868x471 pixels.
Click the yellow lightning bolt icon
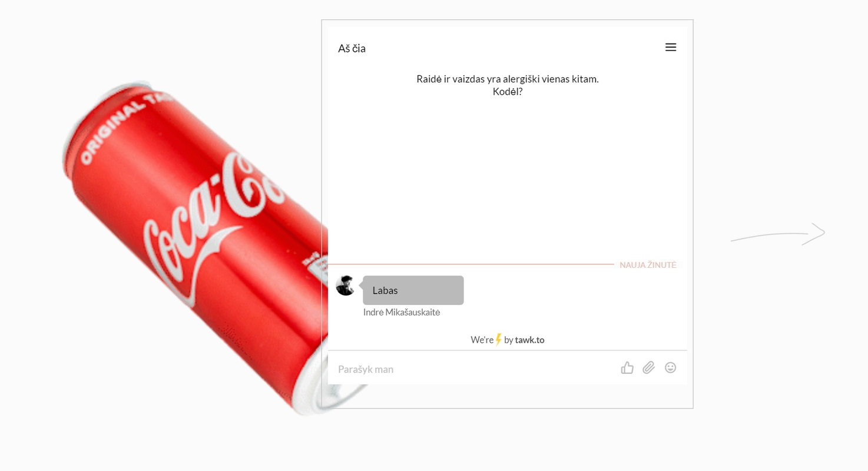click(x=499, y=340)
